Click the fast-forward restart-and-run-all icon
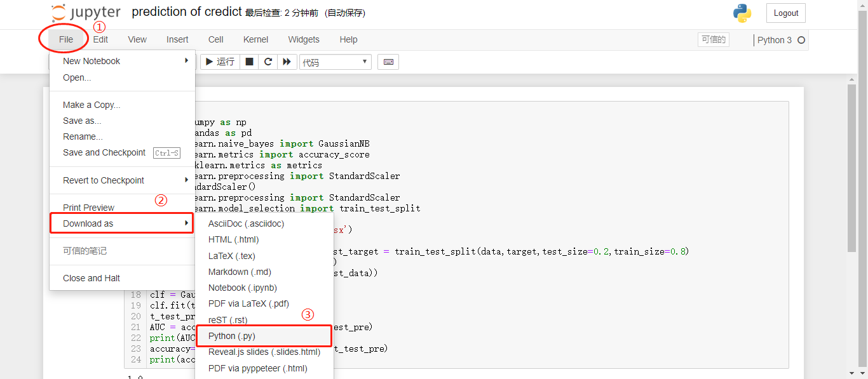 (x=286, y=62)
